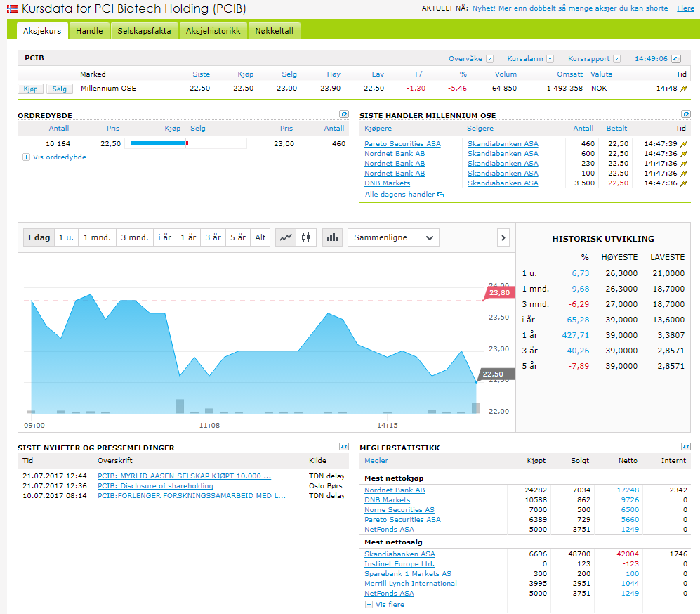
Task: Open Norne Securities AS broker link
Action: point(399,510)
